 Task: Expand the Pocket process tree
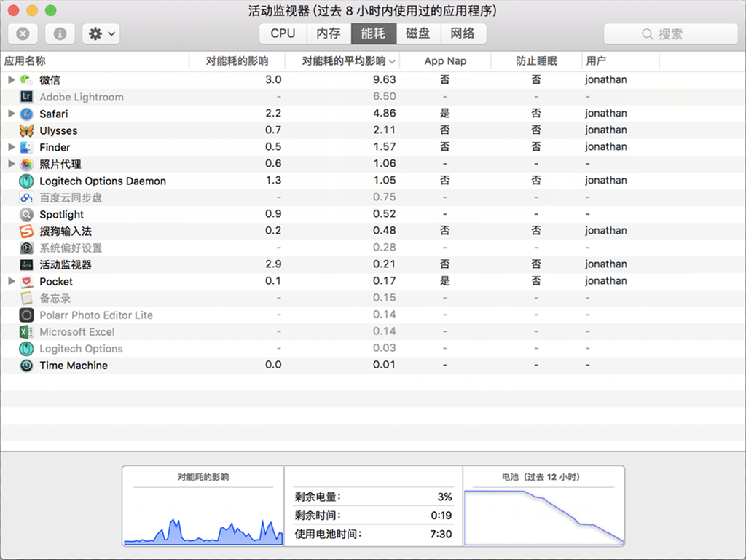click(x=11, y=281)
